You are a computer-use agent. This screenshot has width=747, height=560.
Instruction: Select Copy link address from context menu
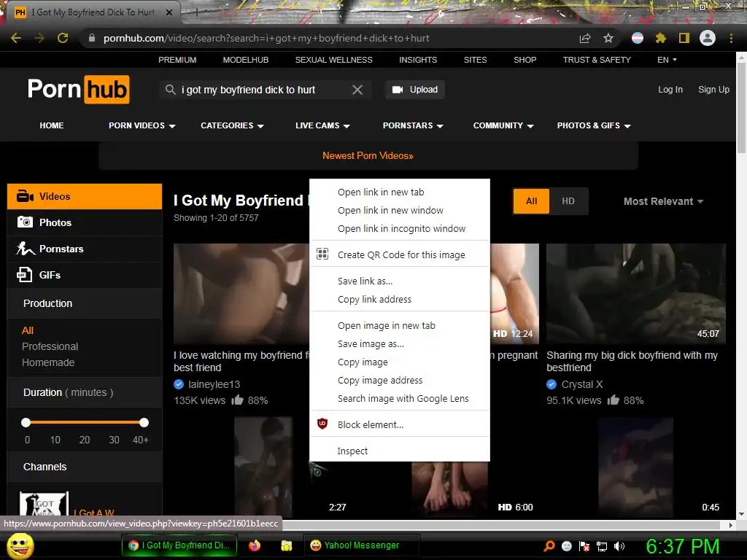399,299
